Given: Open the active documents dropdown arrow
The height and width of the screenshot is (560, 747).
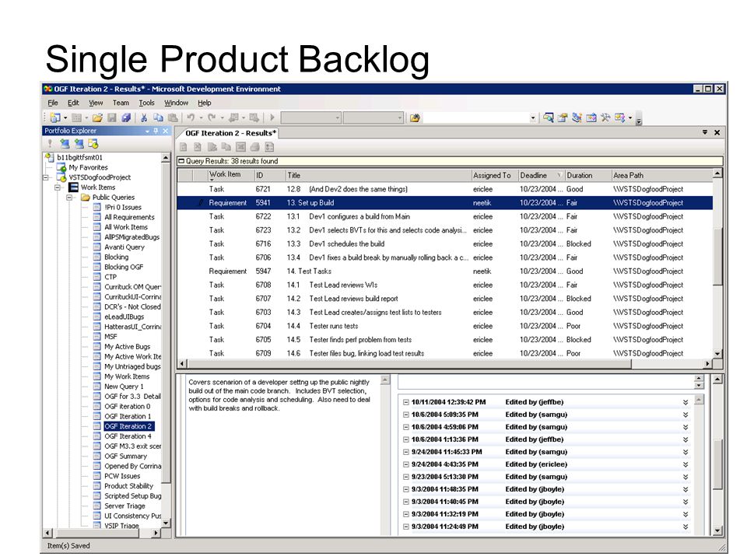Looking at the screenshot, I should click(x=705, y=132).
